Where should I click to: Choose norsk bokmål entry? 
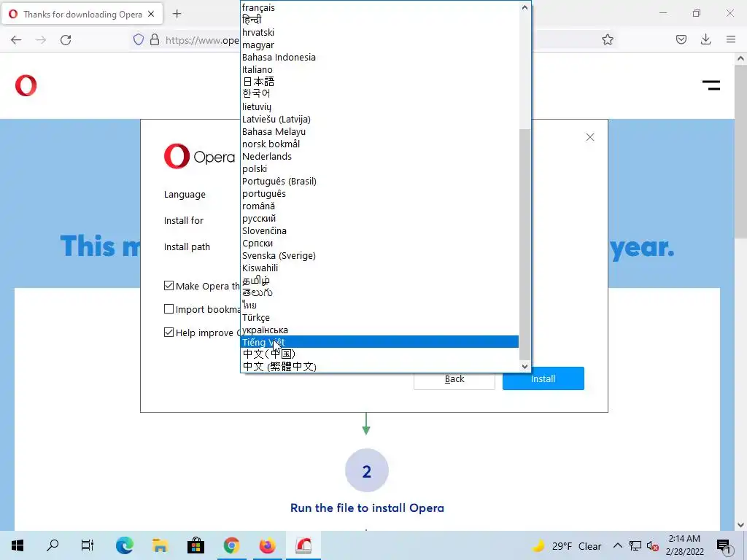click(x=379, y=144)
